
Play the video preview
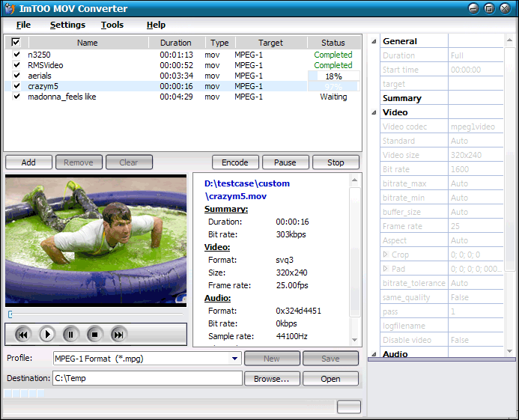click(x=47, y=335)
